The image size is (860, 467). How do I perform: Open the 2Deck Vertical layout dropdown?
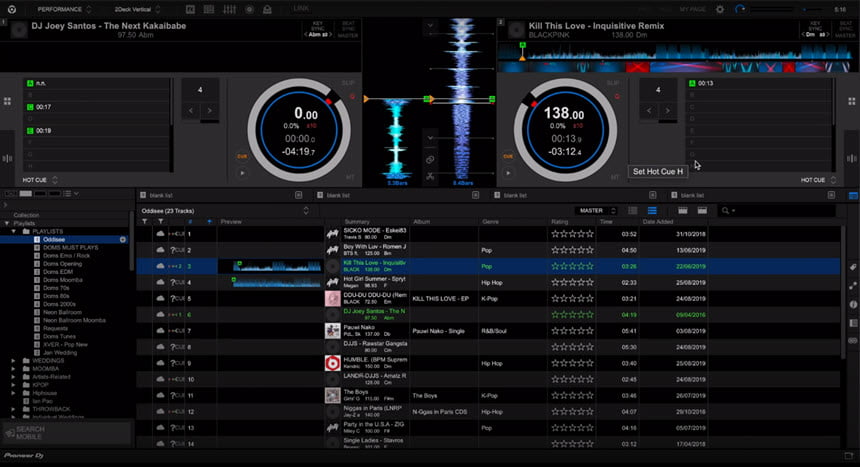137,9
